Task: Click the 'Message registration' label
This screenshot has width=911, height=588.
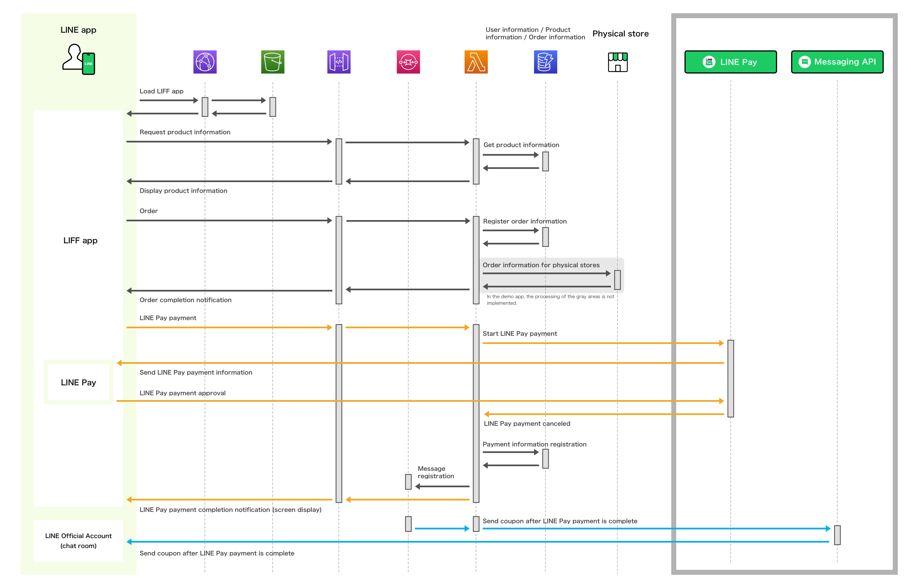Action: [x=436, y=472]
